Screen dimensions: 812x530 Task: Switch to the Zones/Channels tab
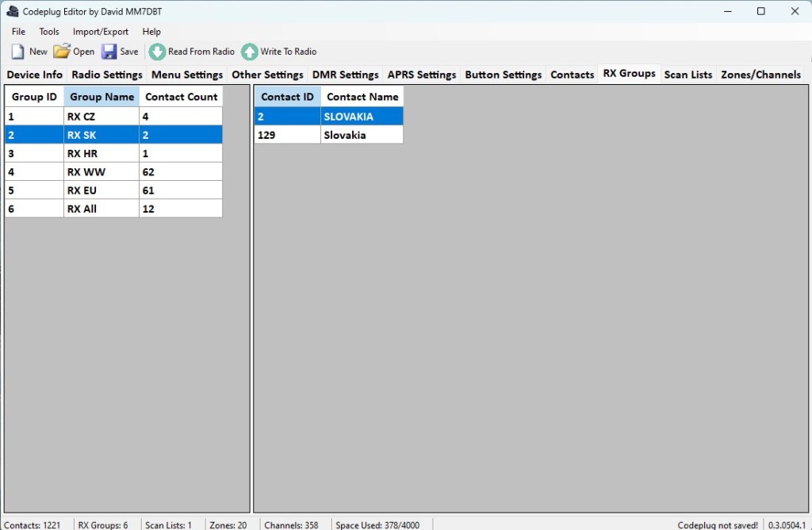coord(760,75)
